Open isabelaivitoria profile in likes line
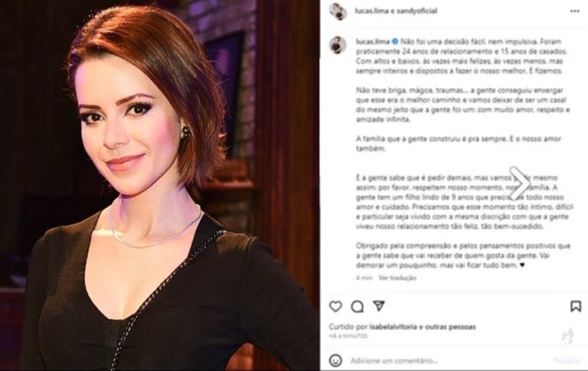 pyautogui.click(x=393, y=327)
